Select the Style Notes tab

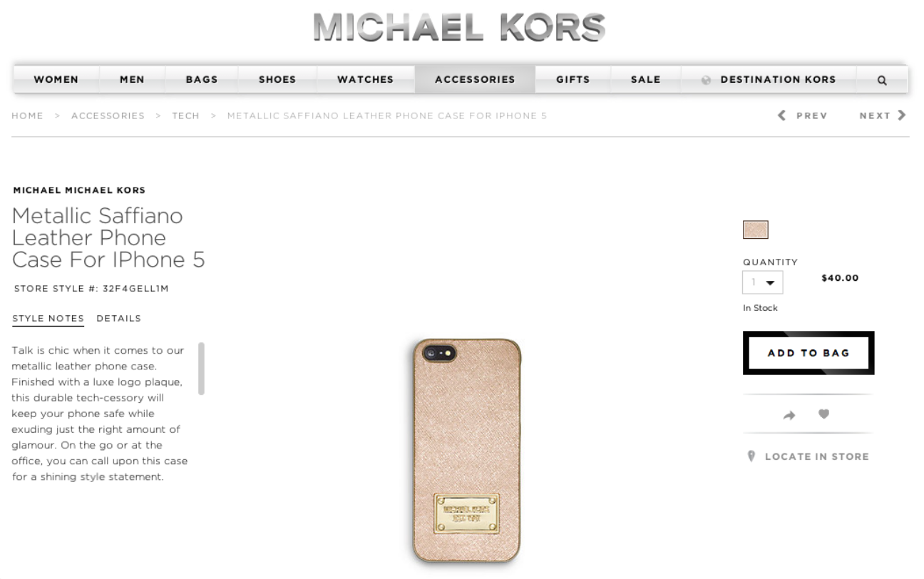pyautogui.click(x=48, y=318)
